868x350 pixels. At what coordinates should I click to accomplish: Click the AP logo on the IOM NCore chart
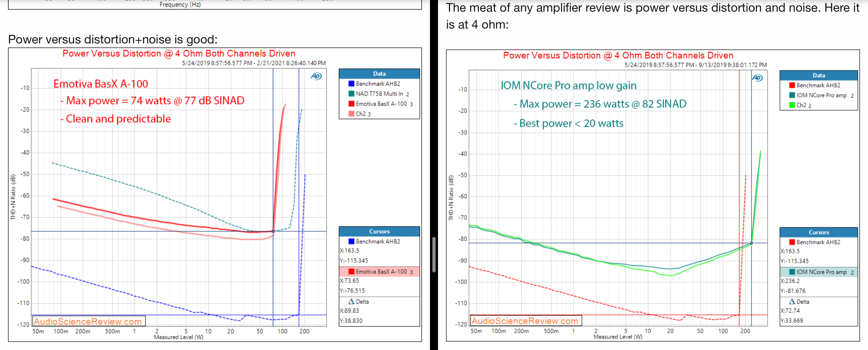(757, 78)
